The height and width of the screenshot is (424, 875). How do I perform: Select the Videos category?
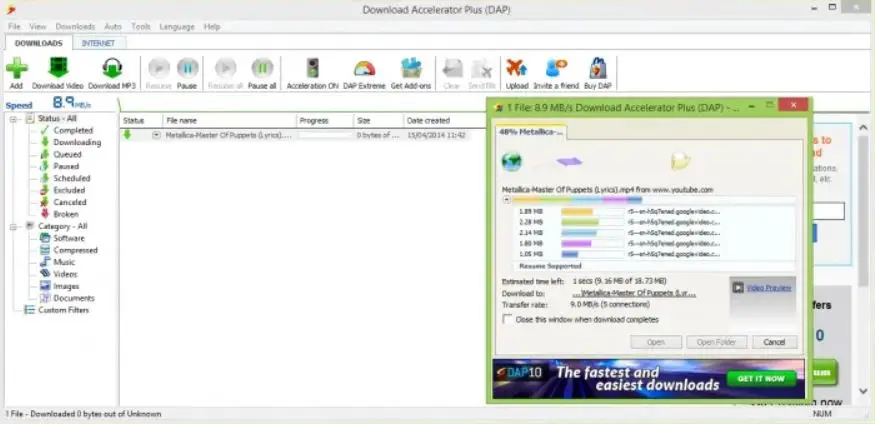(65, 274)
